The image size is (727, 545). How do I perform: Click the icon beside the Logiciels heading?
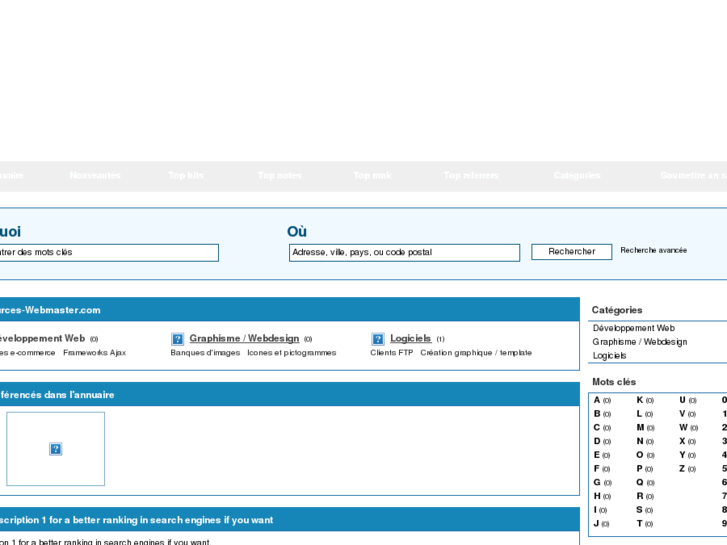[x=378, y=339]
